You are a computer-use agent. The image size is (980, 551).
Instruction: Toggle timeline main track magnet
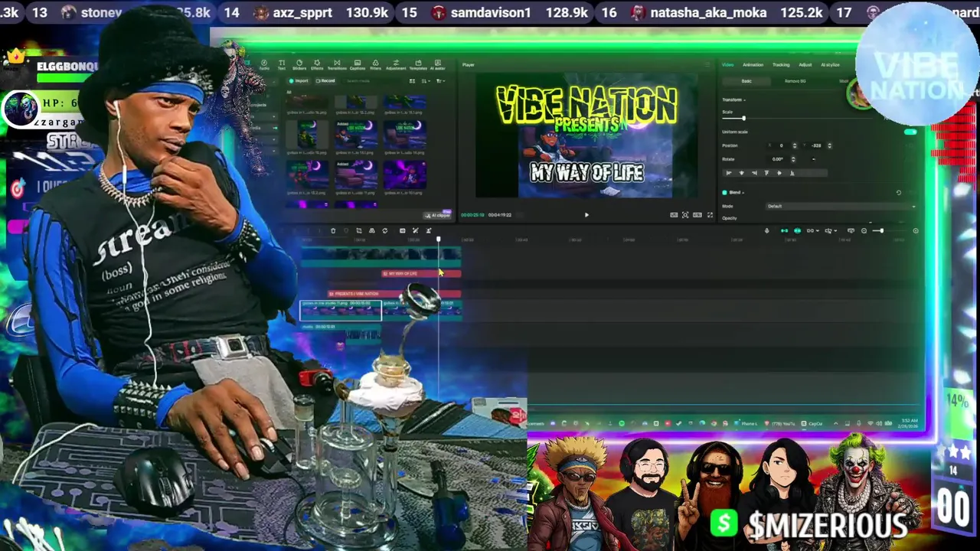pos(784,230)
